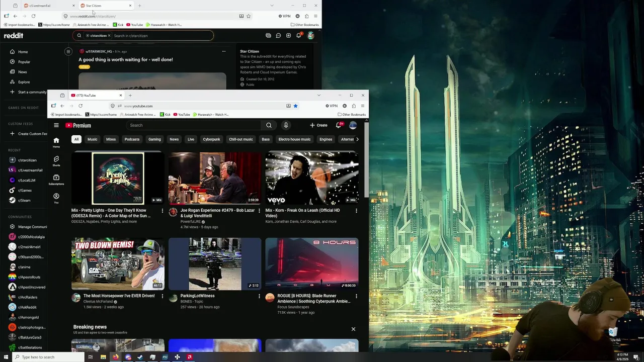Open Subscriptions in YouTube sidebar

click(56, 179)
